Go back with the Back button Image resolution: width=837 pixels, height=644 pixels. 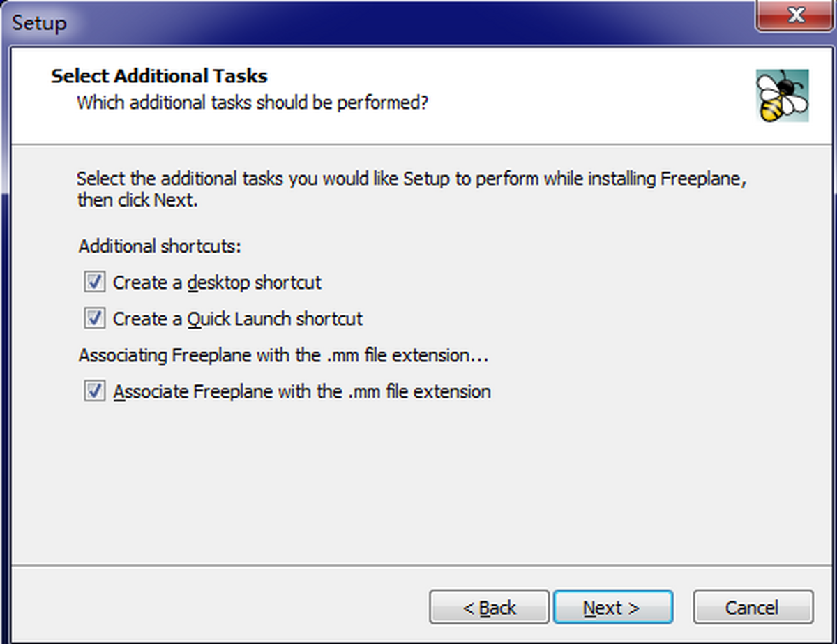pyautogui.click(x=489, y=608)
